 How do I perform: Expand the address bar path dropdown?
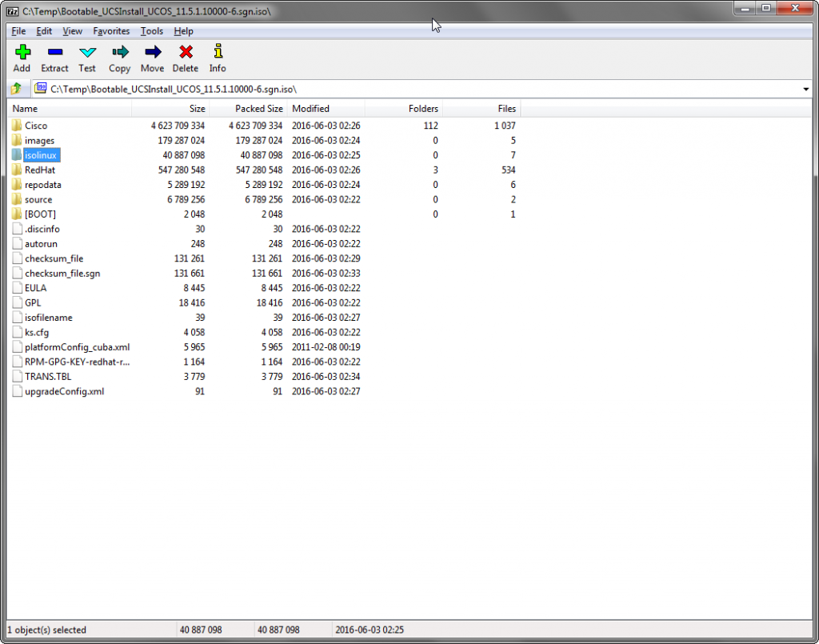(x=805, y=90)
